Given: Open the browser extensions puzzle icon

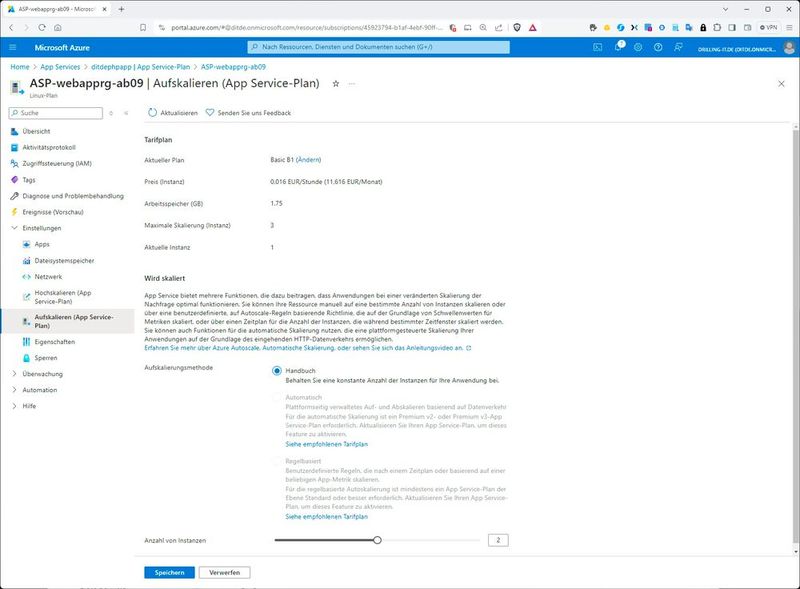Looking at the screenshot, I should click(717, 28).
